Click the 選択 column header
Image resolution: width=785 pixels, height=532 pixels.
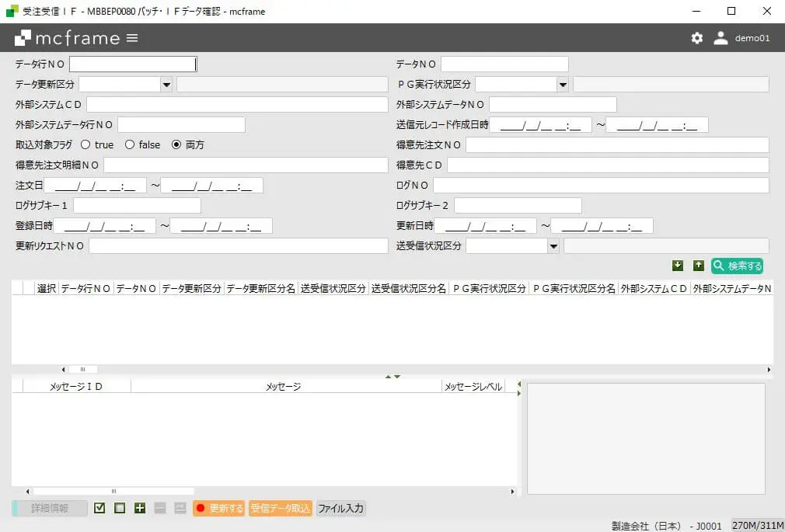click(x=47, y=288)
